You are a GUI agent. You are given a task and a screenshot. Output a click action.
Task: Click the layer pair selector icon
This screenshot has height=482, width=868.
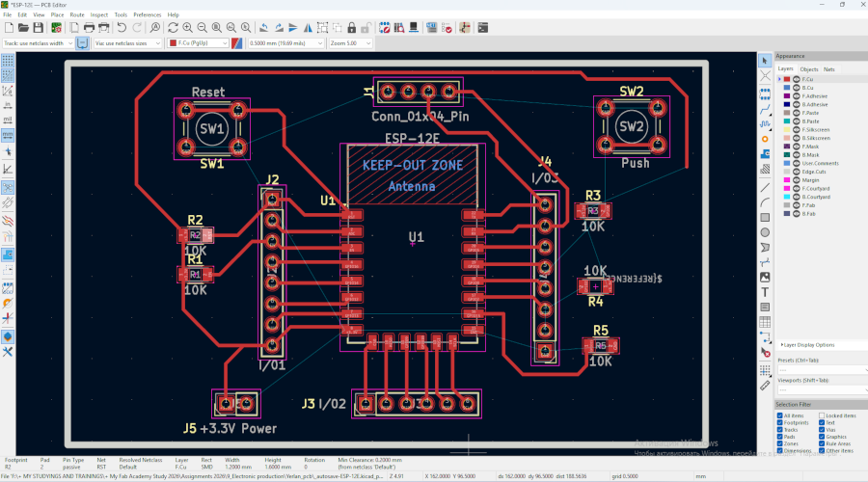click(x=237, y=43)
